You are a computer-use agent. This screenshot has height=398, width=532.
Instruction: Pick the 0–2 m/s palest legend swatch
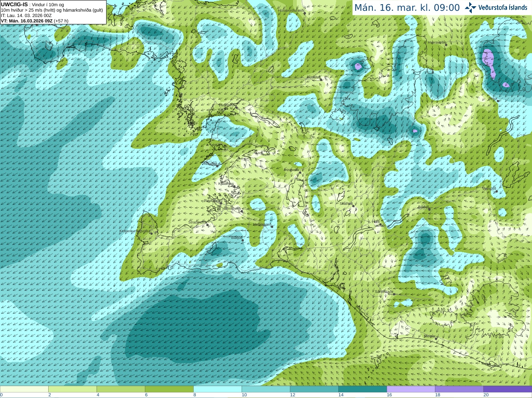coord(24,389)
